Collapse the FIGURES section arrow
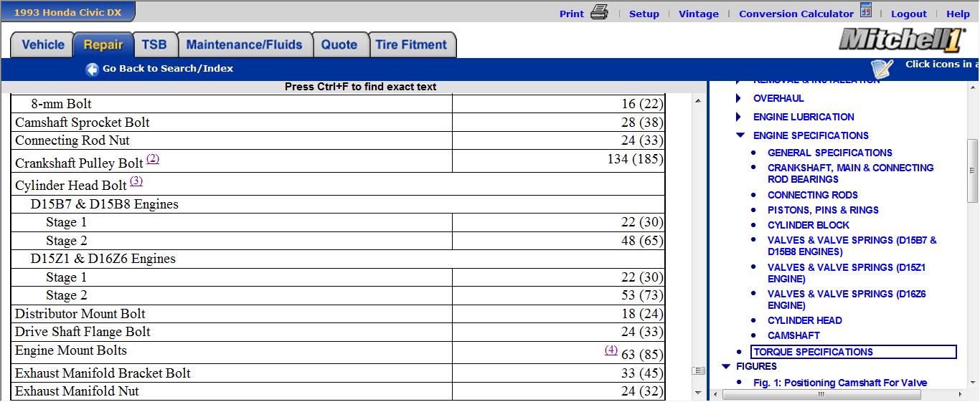 [726, 366]
